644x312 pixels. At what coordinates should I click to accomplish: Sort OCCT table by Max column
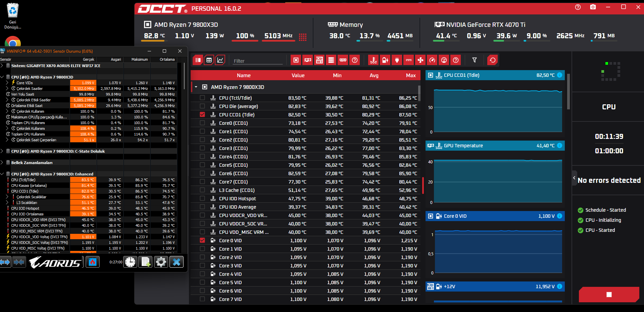point(411,75)
